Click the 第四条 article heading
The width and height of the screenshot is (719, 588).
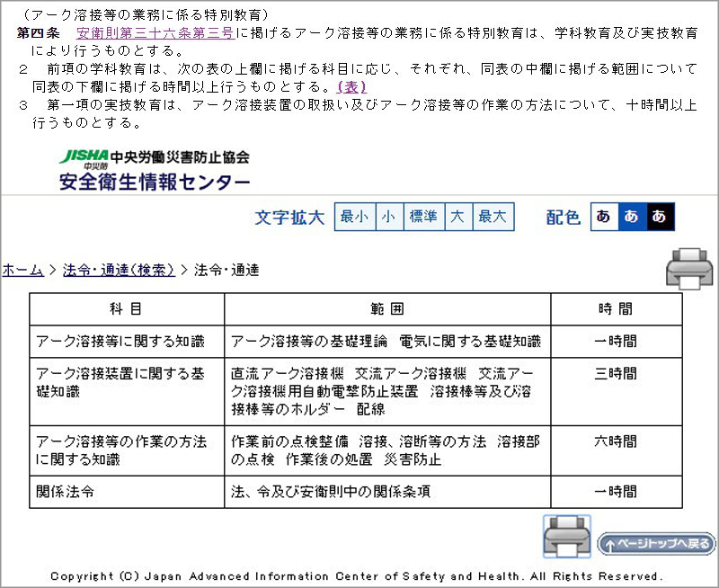39,33
